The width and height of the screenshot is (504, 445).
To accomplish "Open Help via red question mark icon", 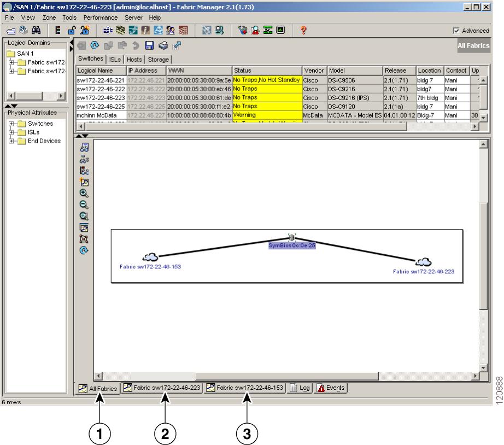I will coord(303,30).
